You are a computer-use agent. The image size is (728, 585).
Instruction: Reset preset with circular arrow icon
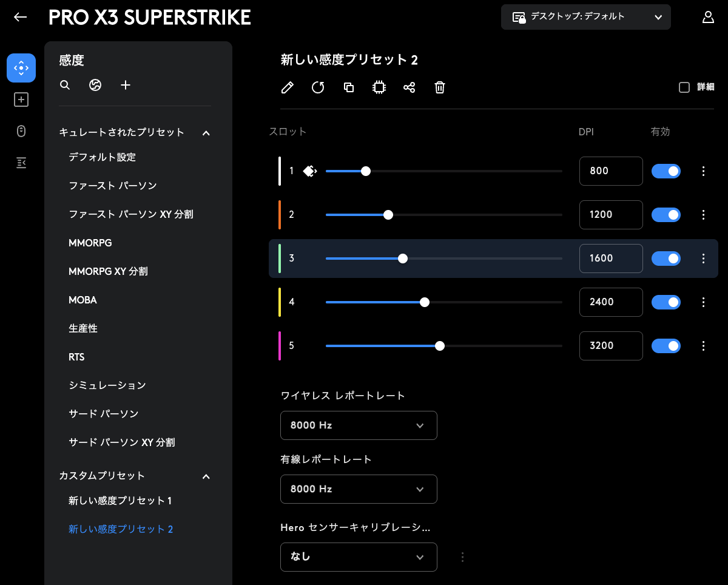318,87
